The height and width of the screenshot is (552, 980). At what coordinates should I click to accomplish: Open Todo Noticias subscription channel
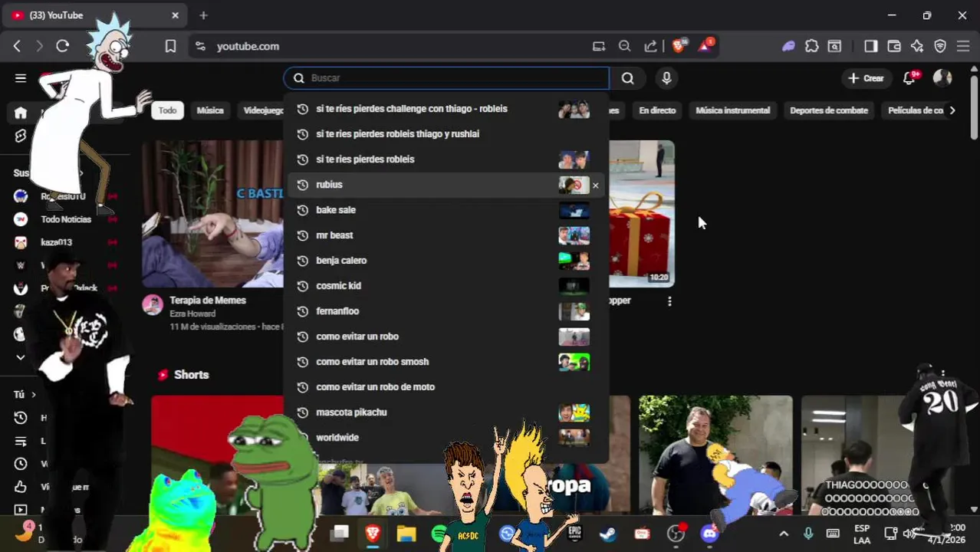[x=66, y=219]
